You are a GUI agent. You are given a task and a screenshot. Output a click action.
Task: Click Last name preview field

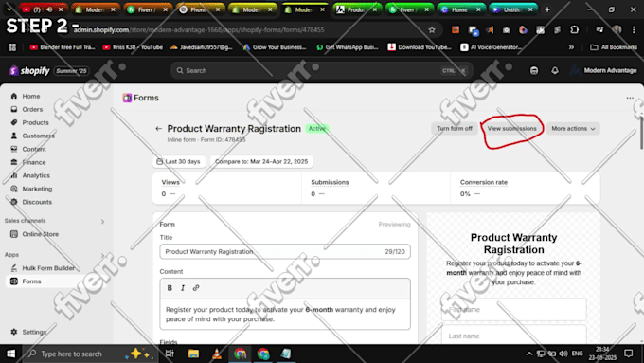click(x=514, y=336)
